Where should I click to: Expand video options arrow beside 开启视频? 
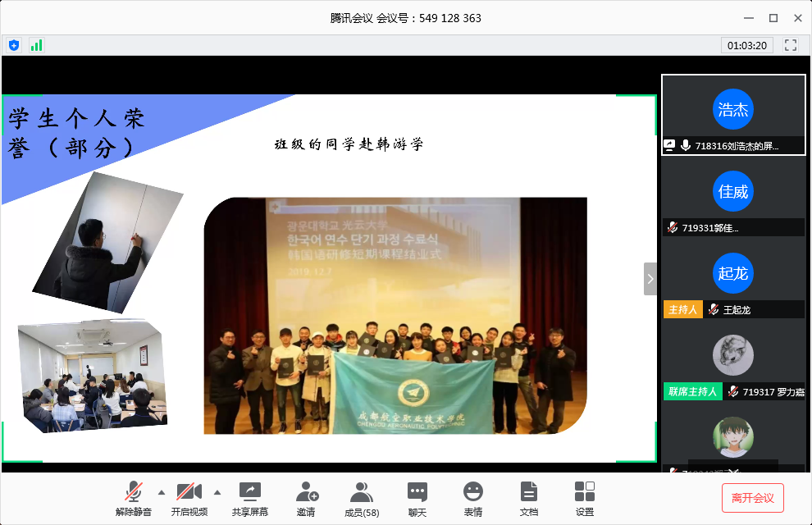click(x=217, y=492)
